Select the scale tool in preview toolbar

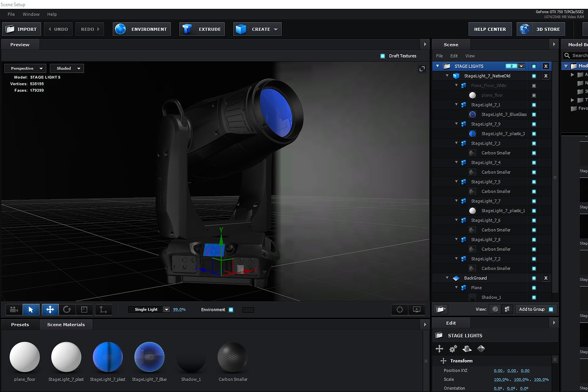[x=84, y=310]
